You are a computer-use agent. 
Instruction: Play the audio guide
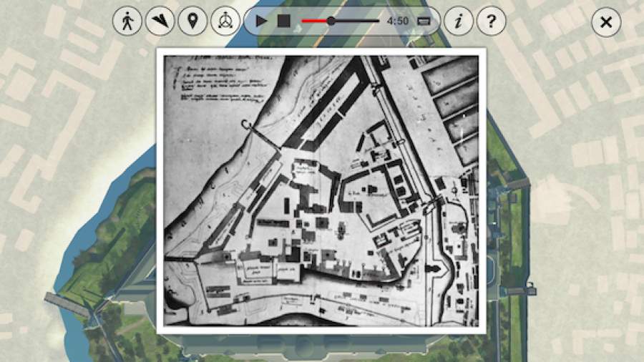260,21
